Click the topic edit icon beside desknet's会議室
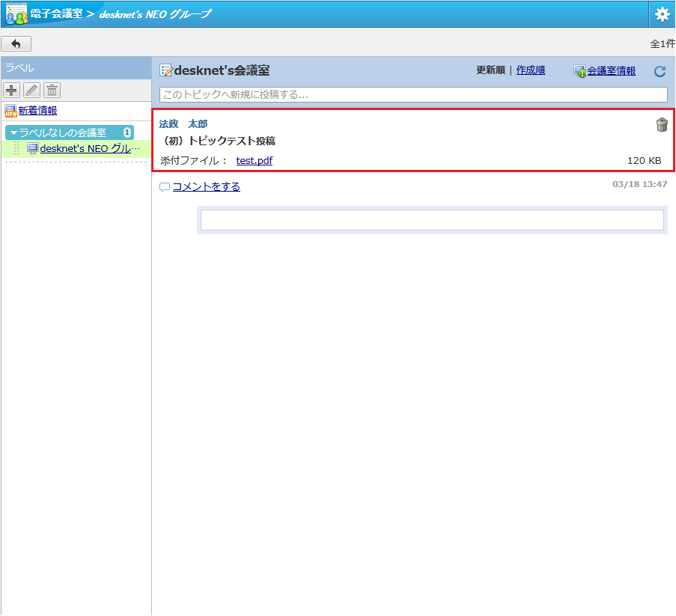The width and height of the screenshot is (676, 616). tap(166, 70)
